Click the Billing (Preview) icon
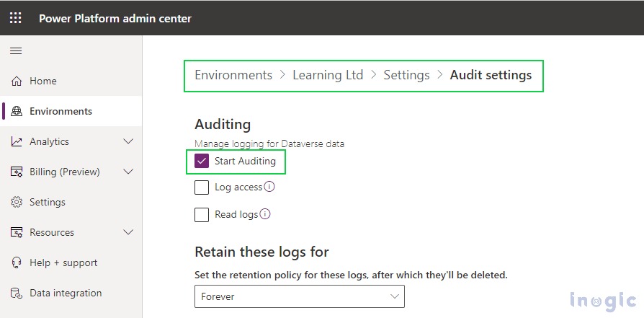This screenshot has width=644, height=318. coord(16,172)
